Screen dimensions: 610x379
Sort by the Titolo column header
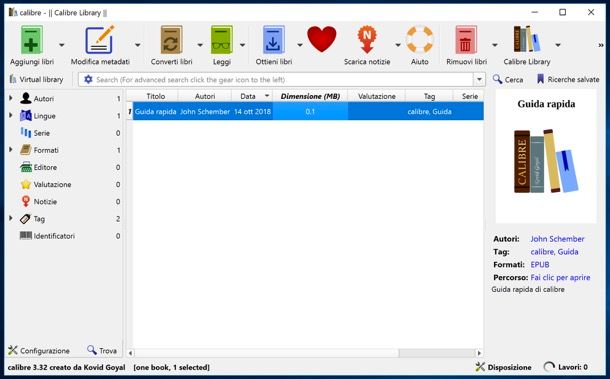[156, 96]
